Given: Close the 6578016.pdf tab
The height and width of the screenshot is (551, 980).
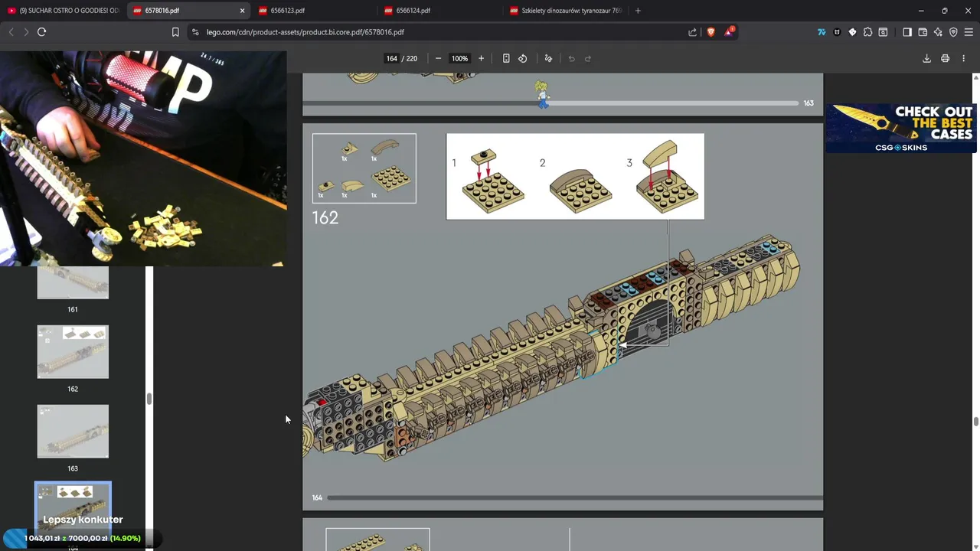Looking at the screenshot, I should 243,11.
